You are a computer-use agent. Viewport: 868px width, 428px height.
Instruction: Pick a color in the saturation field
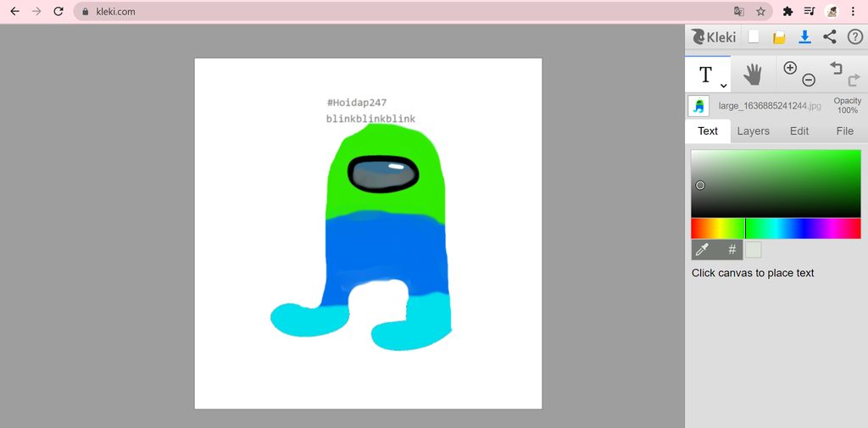[x=776, y=183]
